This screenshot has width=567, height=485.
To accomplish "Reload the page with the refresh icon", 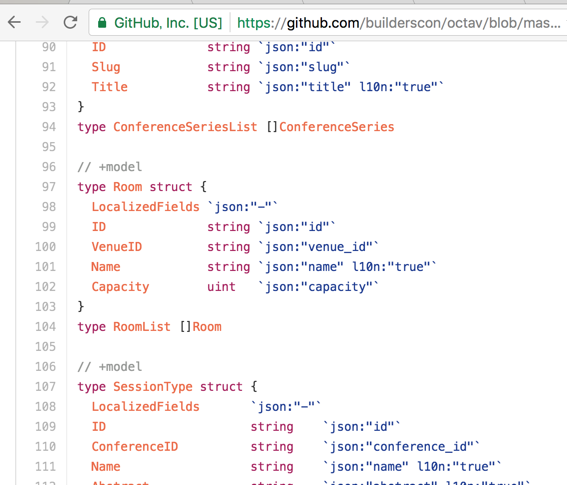I will point(70,22).
